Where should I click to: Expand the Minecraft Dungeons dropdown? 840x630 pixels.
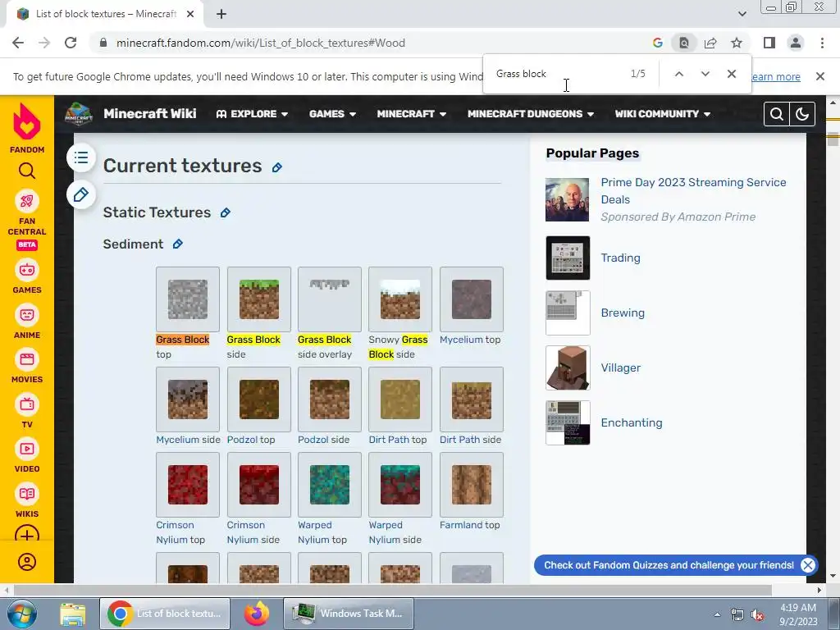pos(531,114)
